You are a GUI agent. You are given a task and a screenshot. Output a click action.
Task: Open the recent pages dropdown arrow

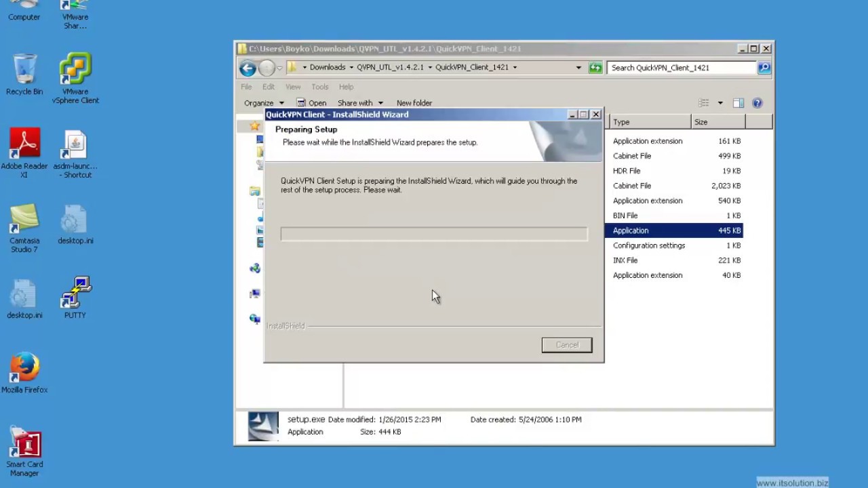(x=279, y=68)
